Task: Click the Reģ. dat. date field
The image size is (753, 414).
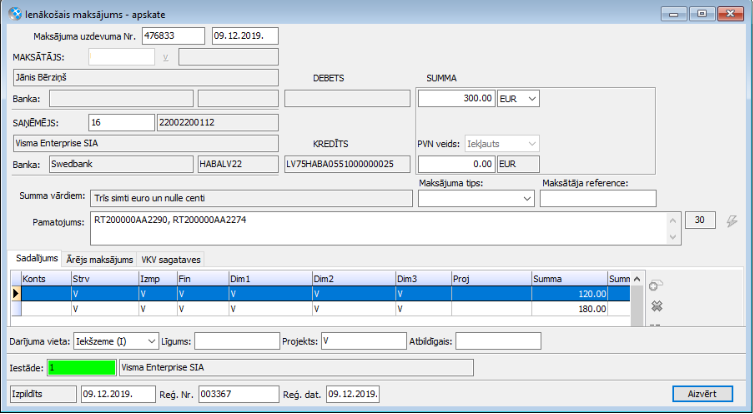Action: pos(352,394)
